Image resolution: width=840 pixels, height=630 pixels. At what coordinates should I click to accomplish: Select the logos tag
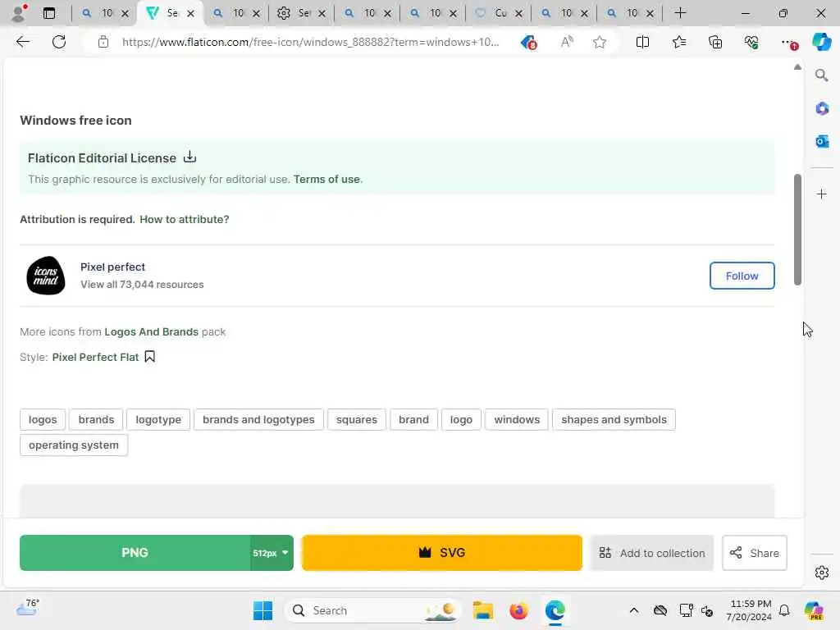[x=43, y=419]
